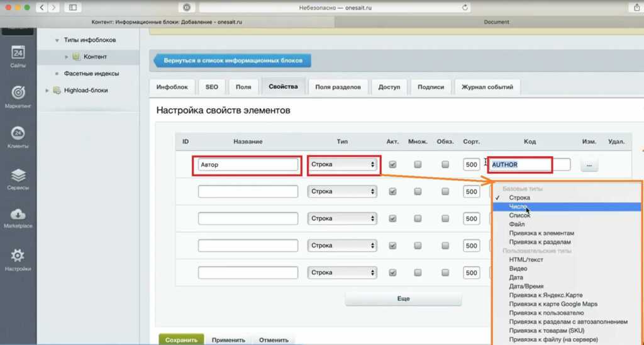
Task: Click the Сохранить button
Action: (x=181, y=340)
